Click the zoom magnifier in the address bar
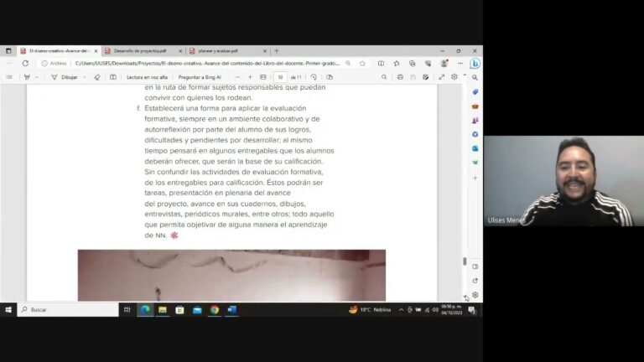 [348, 63]
